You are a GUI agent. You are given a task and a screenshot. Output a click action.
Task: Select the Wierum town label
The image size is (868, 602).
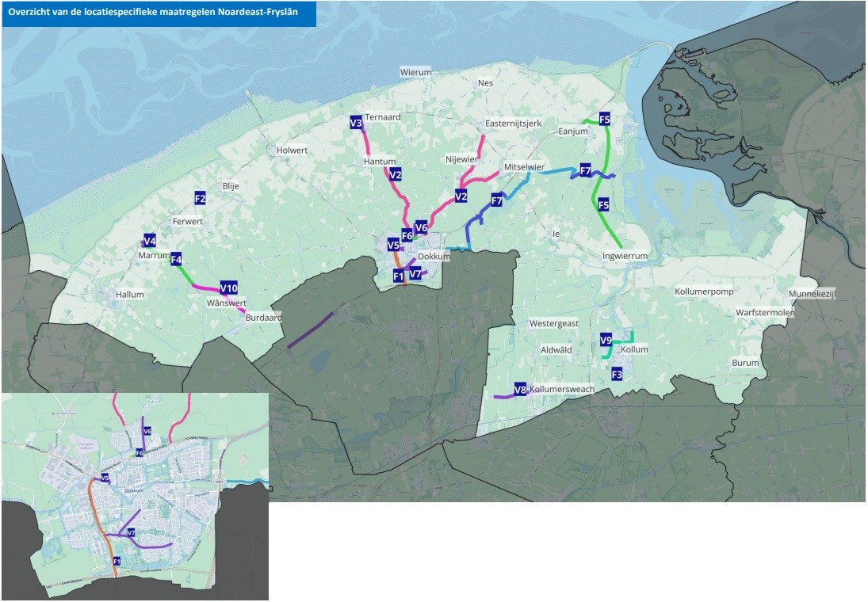(x=415, y=72)
